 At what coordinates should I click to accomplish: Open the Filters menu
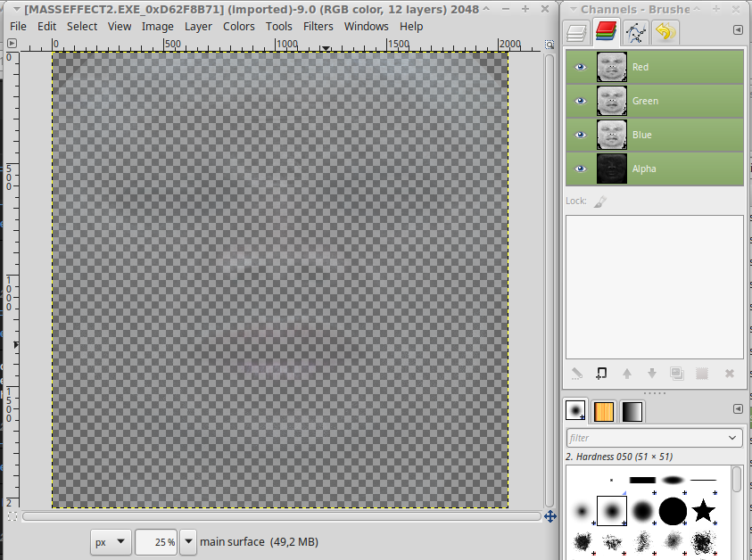click(x=318, y=27)
